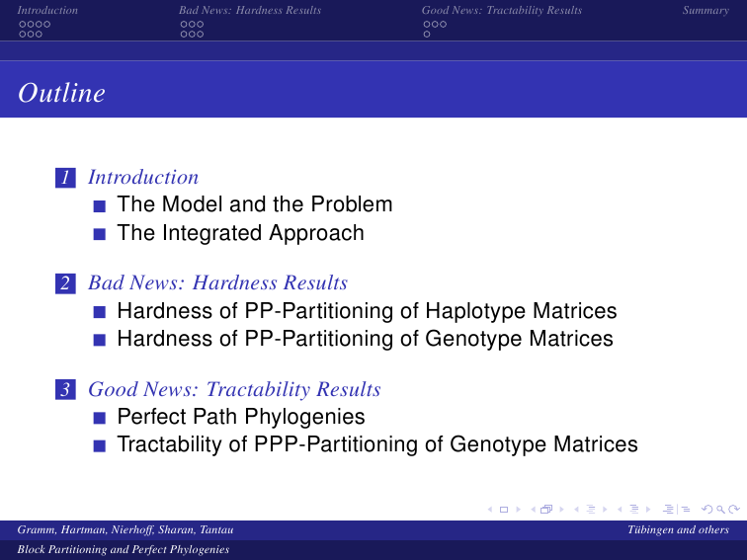Viewport: 747px width, 560px height.
Task: Open Hardness of PP-Partitioning of Genotype Matrices
Action: tap(366, 339)
